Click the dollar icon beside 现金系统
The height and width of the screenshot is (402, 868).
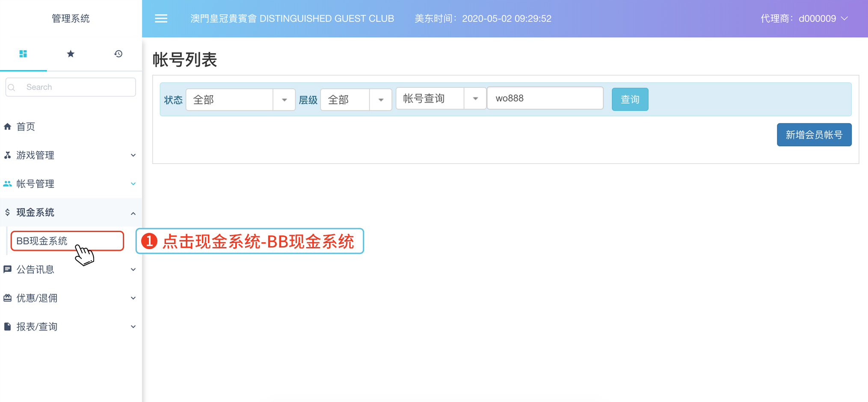8,212
